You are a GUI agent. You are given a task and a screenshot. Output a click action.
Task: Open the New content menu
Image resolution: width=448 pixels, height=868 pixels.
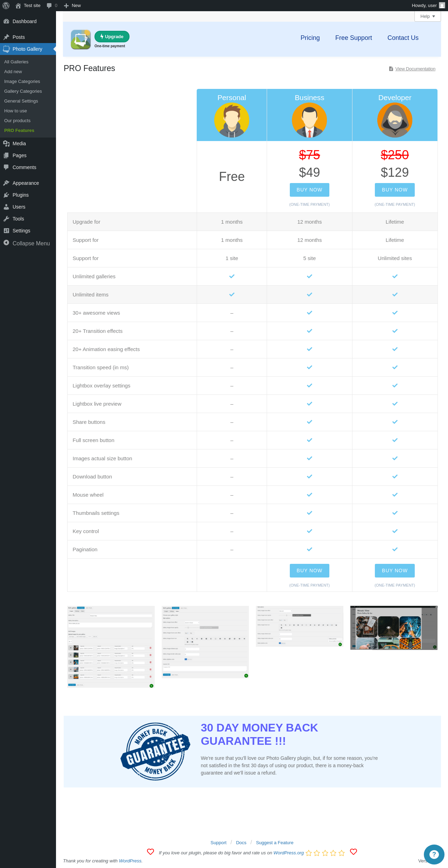point(72,6)
